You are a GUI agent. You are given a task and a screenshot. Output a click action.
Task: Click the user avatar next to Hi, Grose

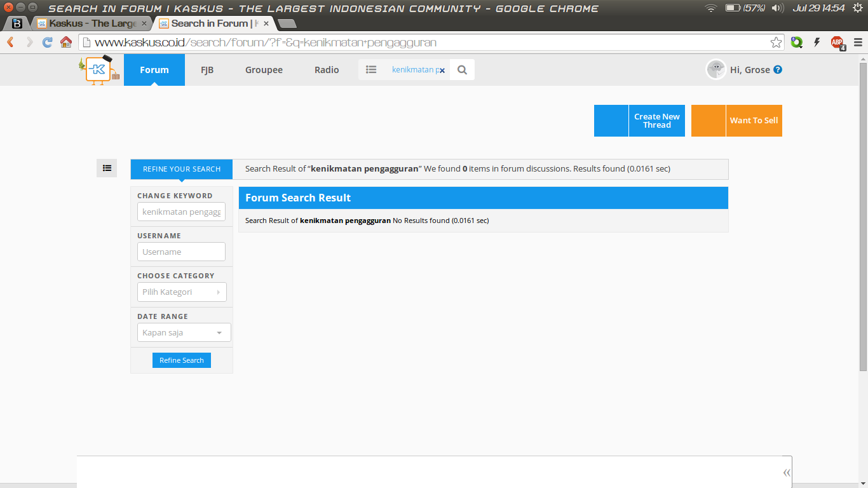tap(716, 70)
